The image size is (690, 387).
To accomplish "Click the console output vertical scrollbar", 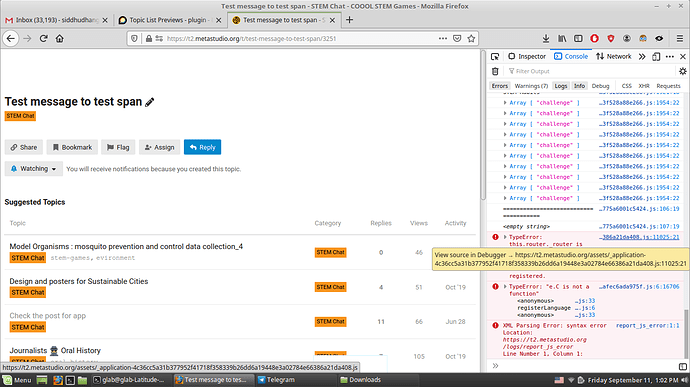I will (x=686, y=333).
